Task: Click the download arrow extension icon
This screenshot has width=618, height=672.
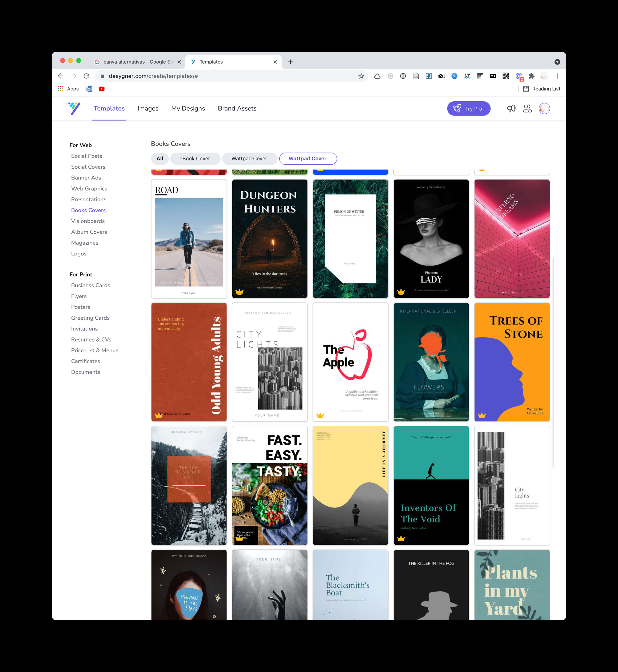Action: (428, 76)
